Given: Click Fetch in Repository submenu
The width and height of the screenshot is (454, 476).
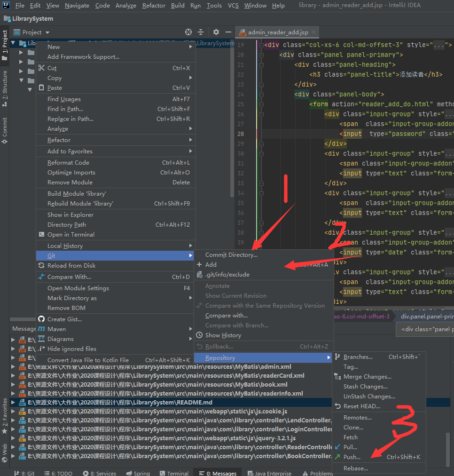Looking at the screenshot, I should tap(379, 437).
